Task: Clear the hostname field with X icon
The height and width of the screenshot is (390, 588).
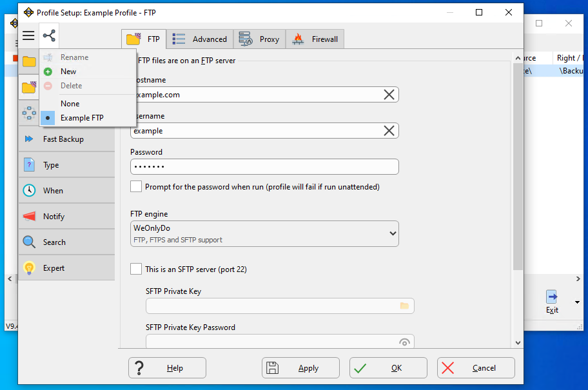Action: pyautogui.click(x=389, y=95)
